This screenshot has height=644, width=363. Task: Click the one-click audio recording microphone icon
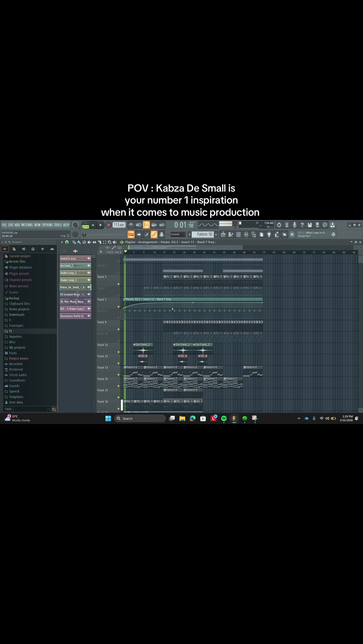tap(294, 225)
